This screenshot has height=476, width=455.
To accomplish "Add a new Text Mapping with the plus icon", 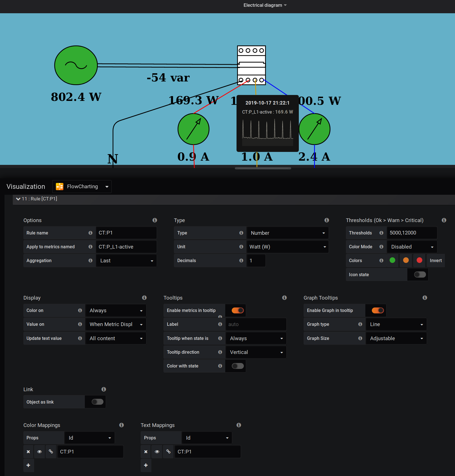I will pos(146,465).
